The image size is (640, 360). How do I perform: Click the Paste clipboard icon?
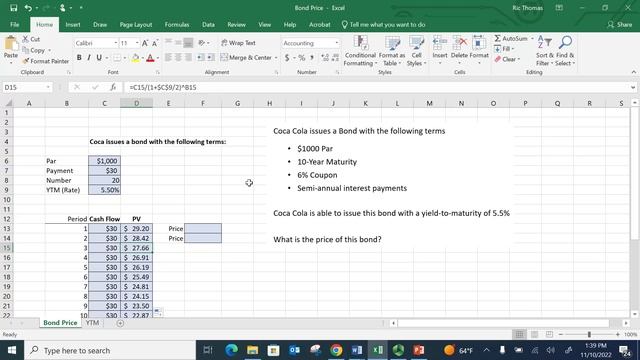(11, 44)
